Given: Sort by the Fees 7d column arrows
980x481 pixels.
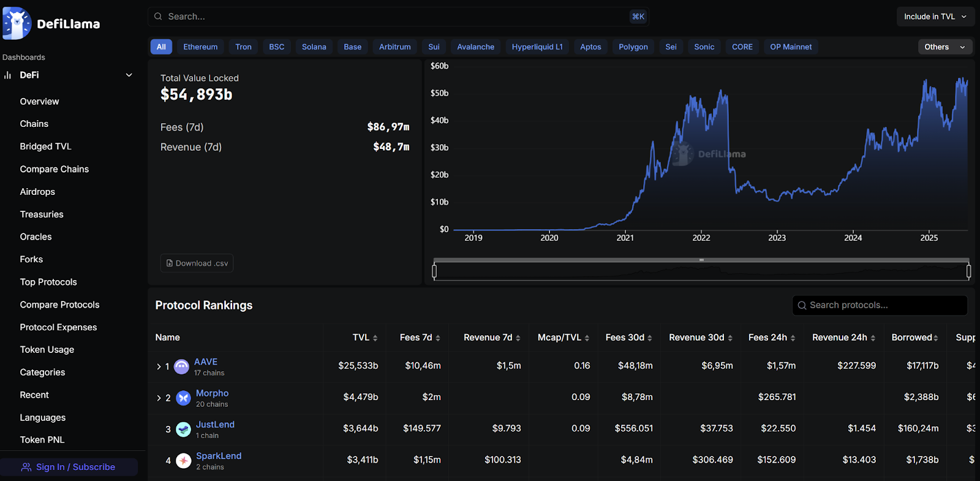Looking at the screenshot, I should 438,338.
